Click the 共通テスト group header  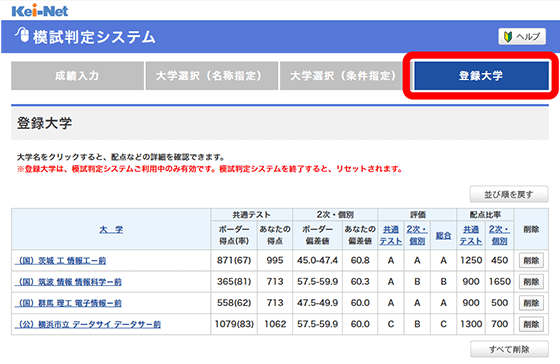click(x=251, y=215)
